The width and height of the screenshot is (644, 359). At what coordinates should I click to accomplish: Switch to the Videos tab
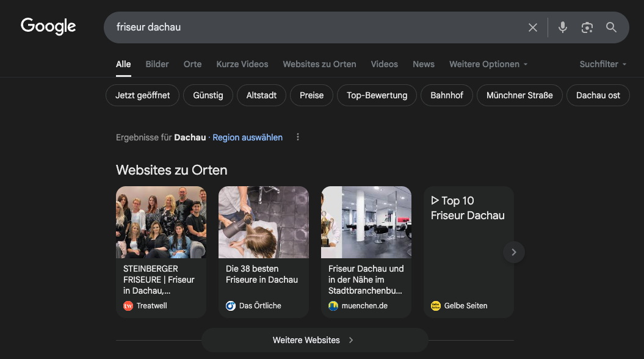coord(385,64)
